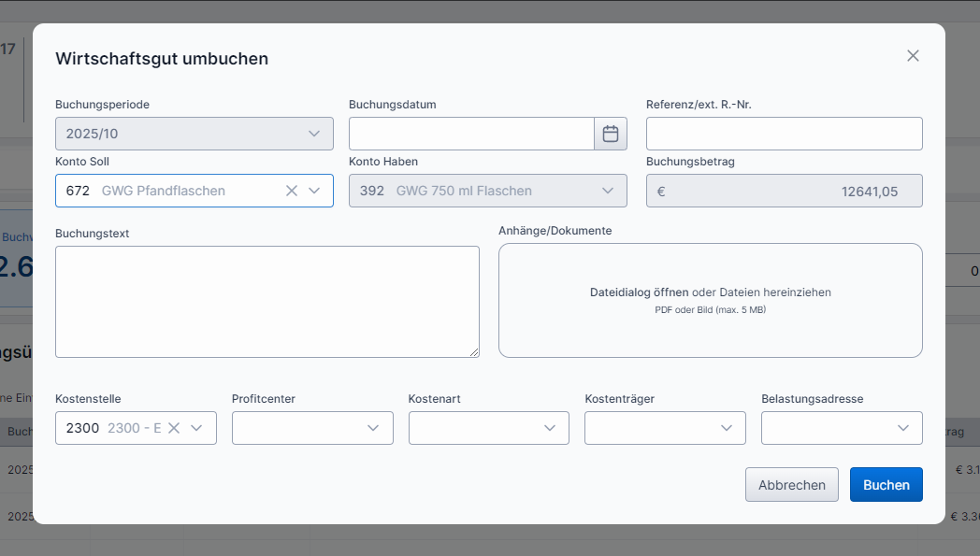
Task: Click the Buchen button
Action: [x=886, y=485]
